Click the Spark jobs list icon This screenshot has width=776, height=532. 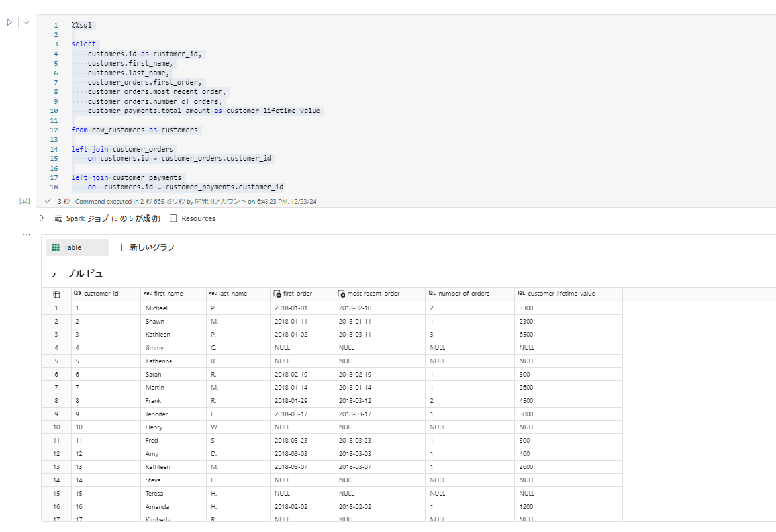58,218
